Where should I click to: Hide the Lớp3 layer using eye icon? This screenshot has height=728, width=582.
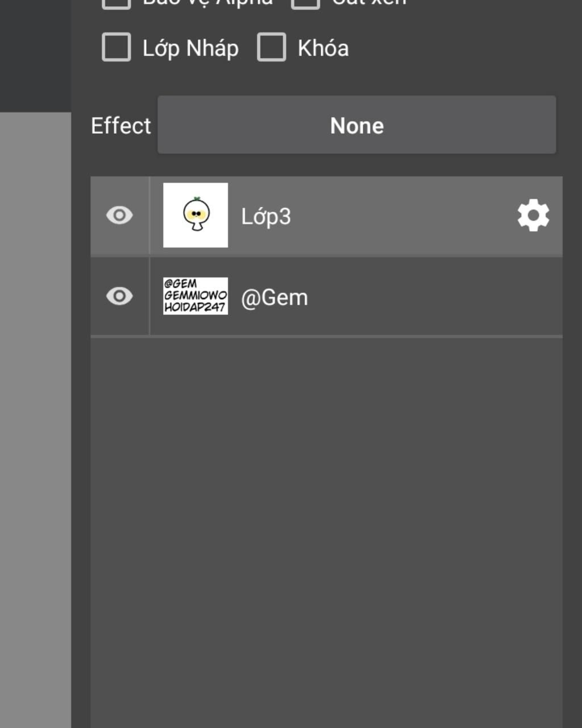tap(119, 216)
